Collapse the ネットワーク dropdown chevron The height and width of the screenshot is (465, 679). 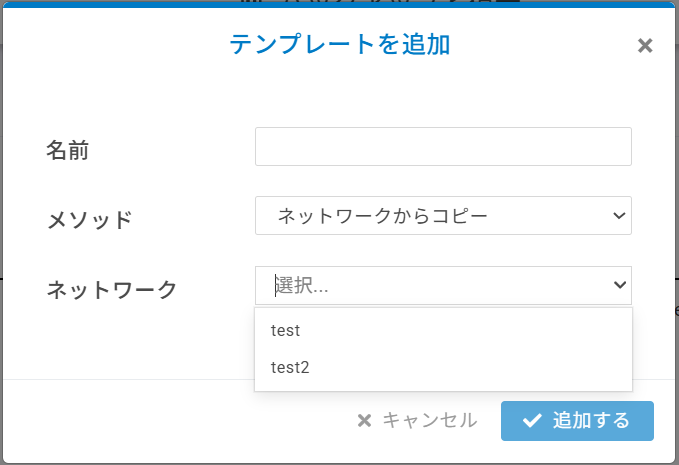[618, 286]
